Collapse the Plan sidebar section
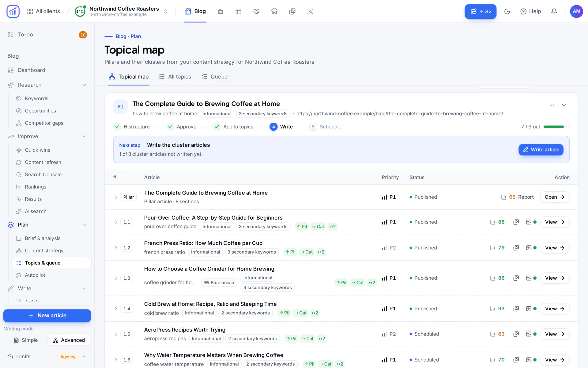 (x=84, y=225)
